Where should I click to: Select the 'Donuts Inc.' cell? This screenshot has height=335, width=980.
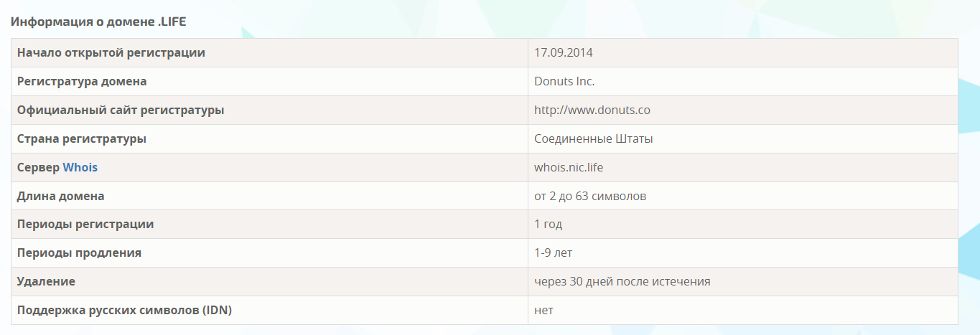pyautogui.click(x=564, y=81)
